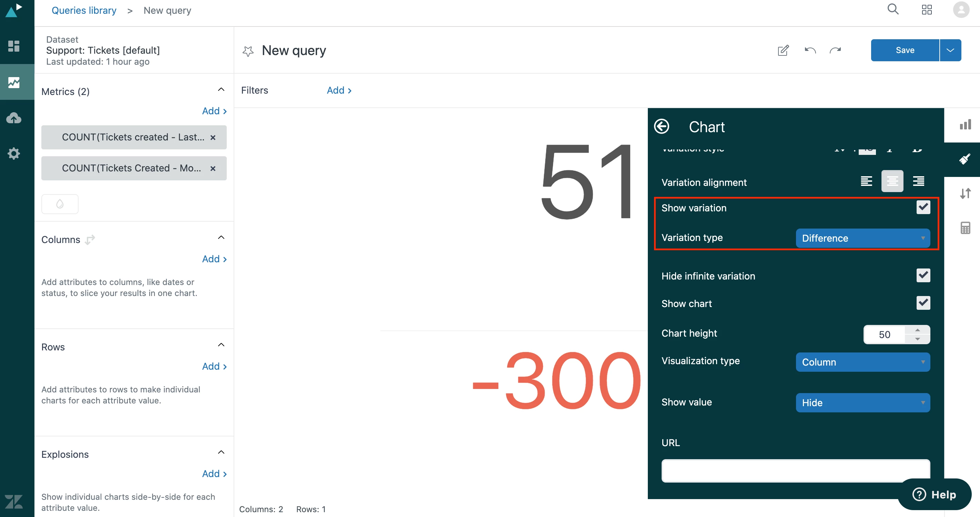Uncheck the Show variation checkbox
Screen dimensions: 980x517
pos(923,207)
